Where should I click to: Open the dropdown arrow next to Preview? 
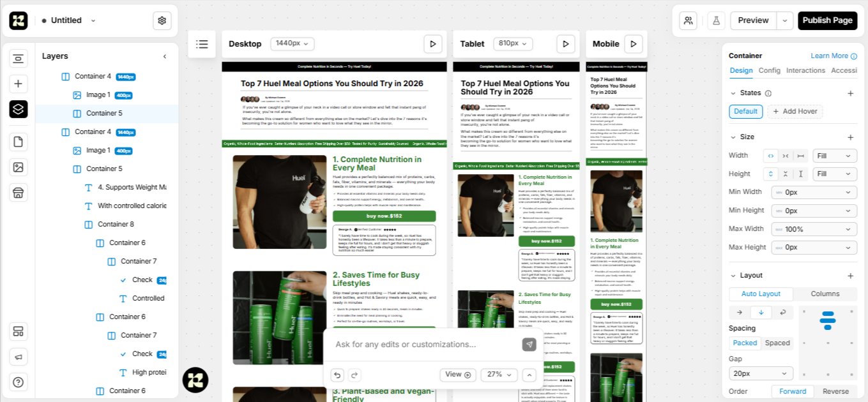(x=785, y=20)
